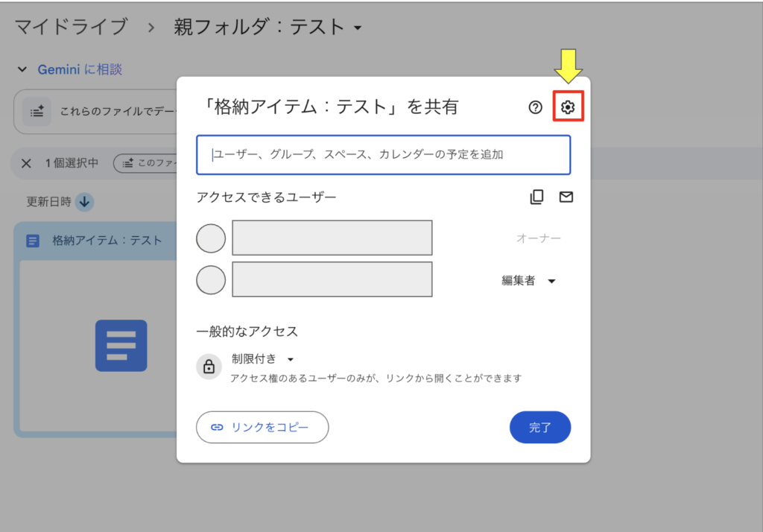Go to マイドライブ in breadcrumb

point(71,28)
